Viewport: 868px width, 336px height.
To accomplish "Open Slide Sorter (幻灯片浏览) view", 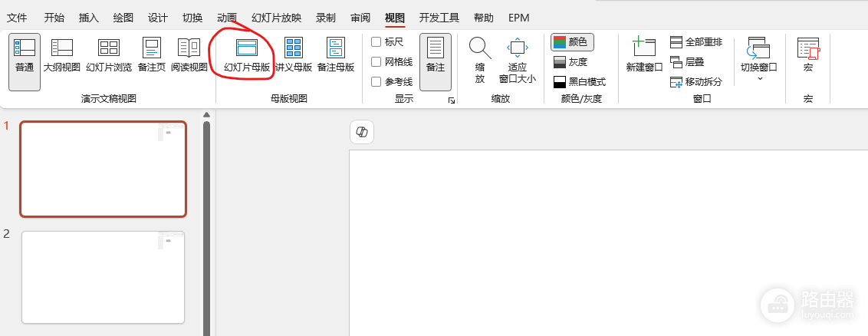I will click(x=109, y=55).
